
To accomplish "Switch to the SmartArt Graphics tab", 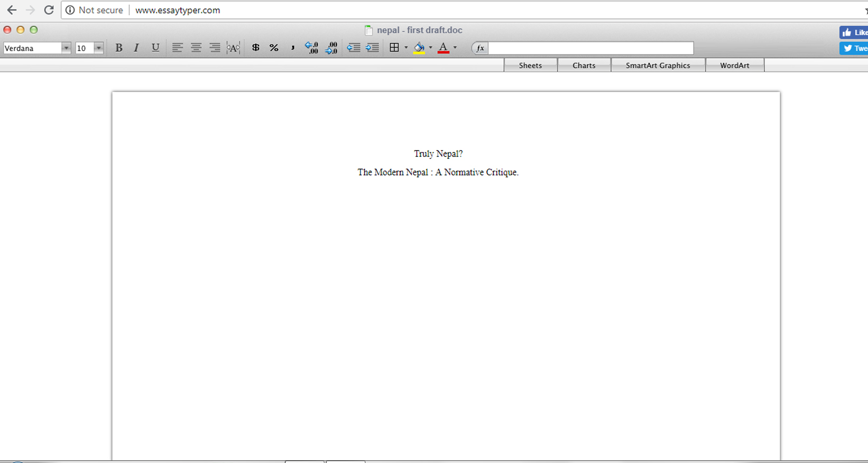I will pyautogui.click(x=658, y=66).
